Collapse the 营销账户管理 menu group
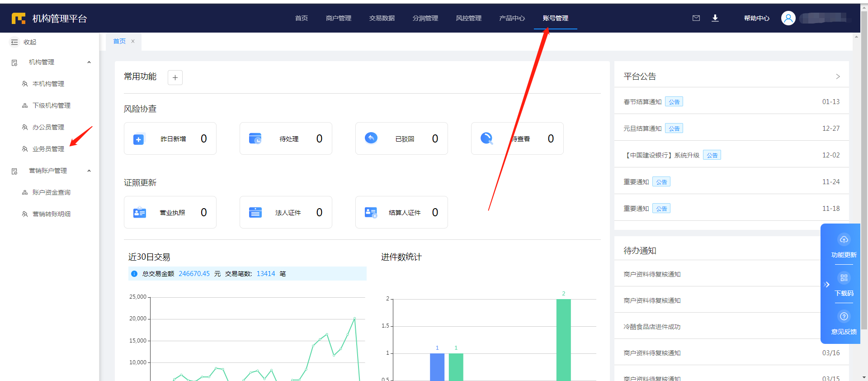This screenshot has height=381, width=868. 89,171
